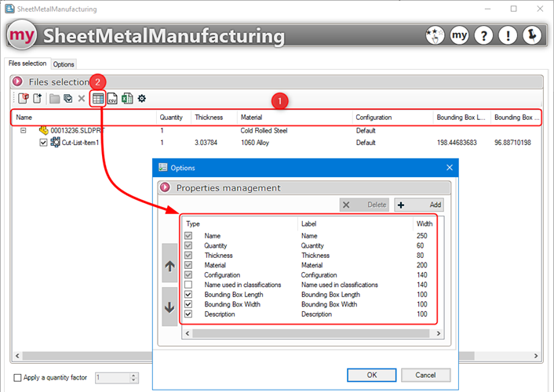Click the rating stars icon in header
Screen dimensions: 554x392
pyautogui.click(x=435, y=35)
